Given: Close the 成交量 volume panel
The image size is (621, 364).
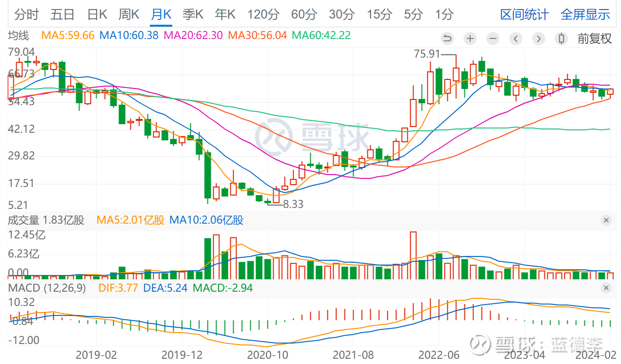Looking at the screenshot, I should (x=606, y=220).
